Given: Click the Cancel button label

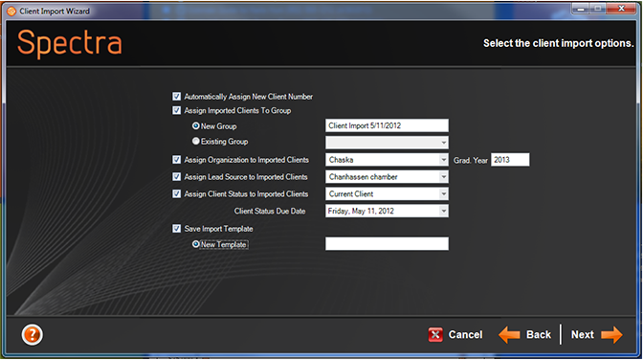Looking at the screenshot, I should coord(465,335).
